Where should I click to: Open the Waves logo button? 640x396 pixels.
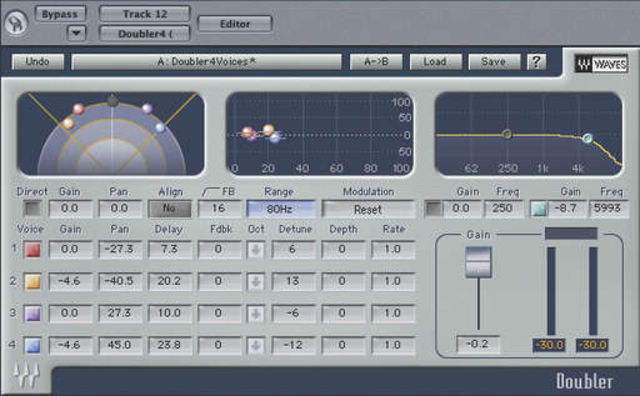coord(601,64)
